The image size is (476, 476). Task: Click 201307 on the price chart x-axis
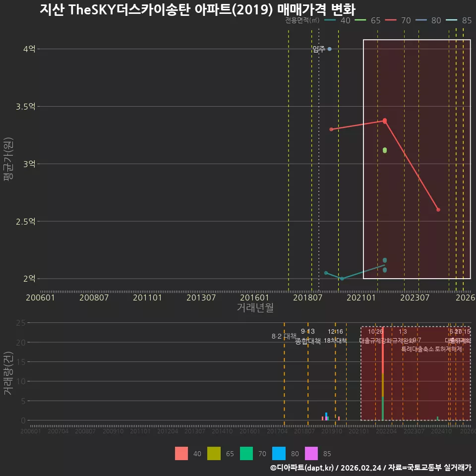coord(201,297)
